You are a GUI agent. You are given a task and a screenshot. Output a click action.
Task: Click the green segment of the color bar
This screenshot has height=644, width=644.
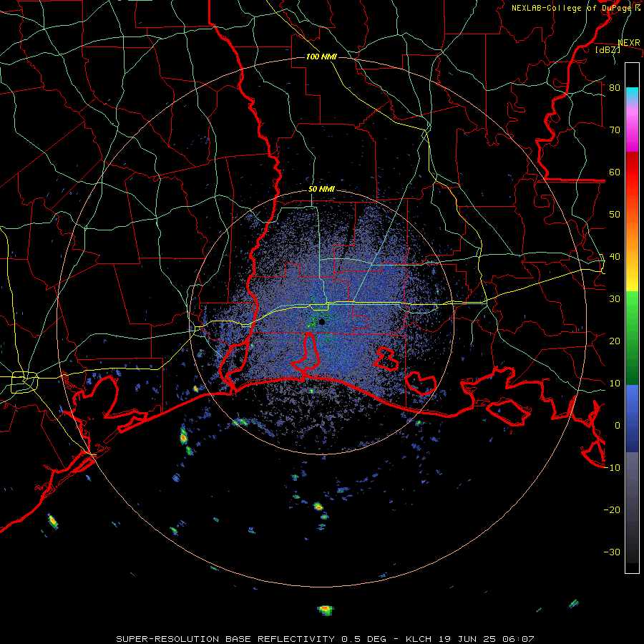point(632,338)
